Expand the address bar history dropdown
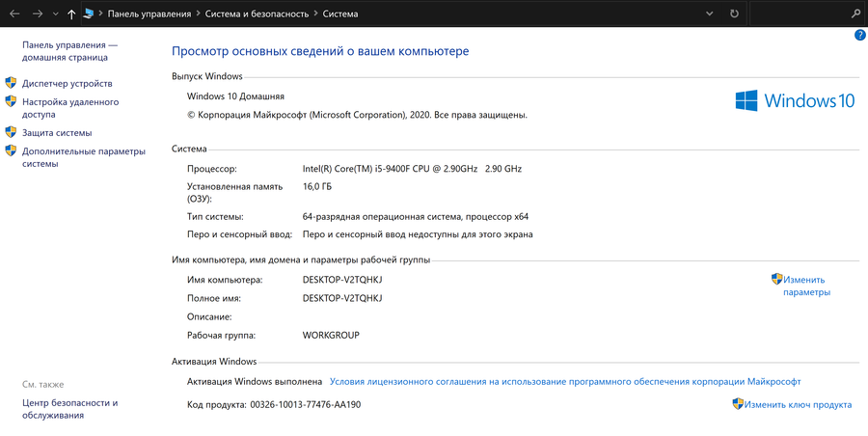This screenshot has height=436, width=868. pos(711,14)
